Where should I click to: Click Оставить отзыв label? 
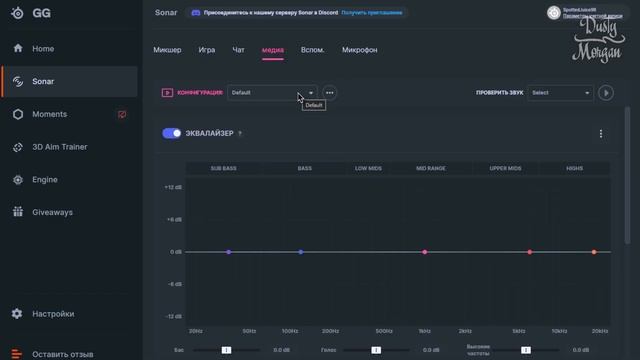click(63, 354)
